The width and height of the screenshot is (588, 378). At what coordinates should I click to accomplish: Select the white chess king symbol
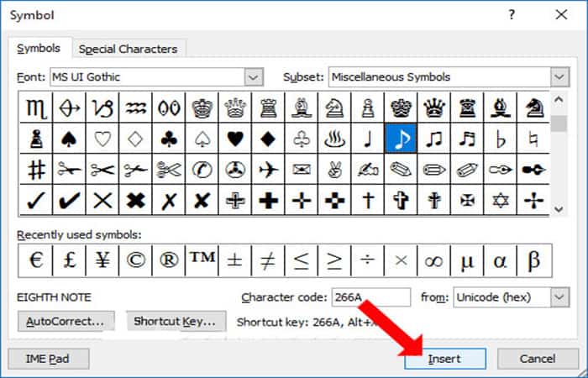[202, 108]
